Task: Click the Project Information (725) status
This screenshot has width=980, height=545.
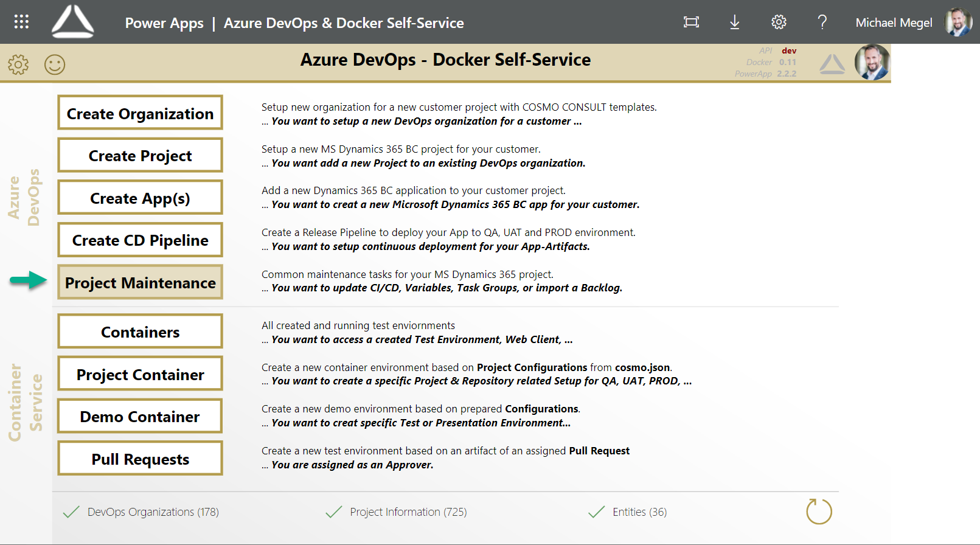Action: (x=408, y=512)
